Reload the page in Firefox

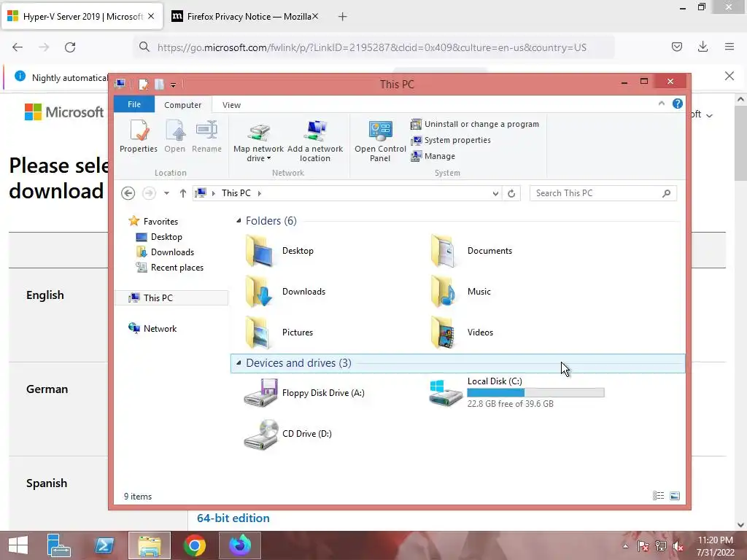click(x=70, y=47)
